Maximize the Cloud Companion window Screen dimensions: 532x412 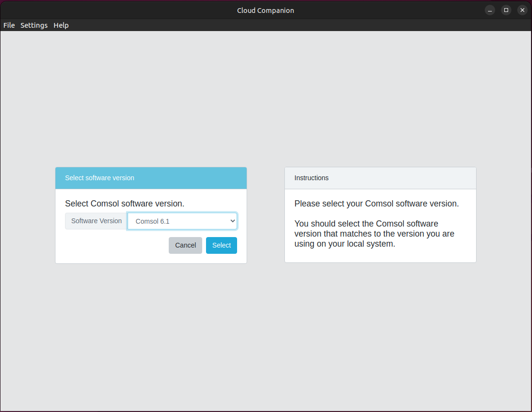506,10
